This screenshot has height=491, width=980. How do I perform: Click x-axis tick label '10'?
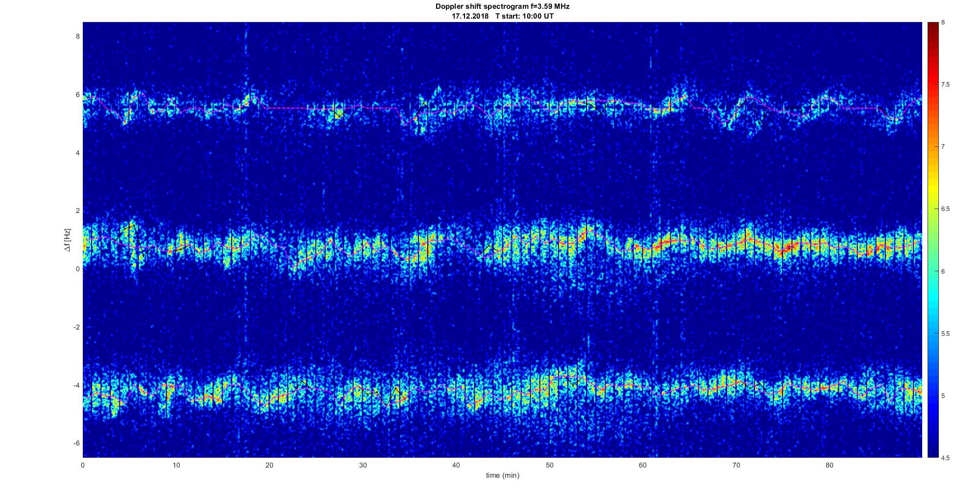(x=176, y=465)
